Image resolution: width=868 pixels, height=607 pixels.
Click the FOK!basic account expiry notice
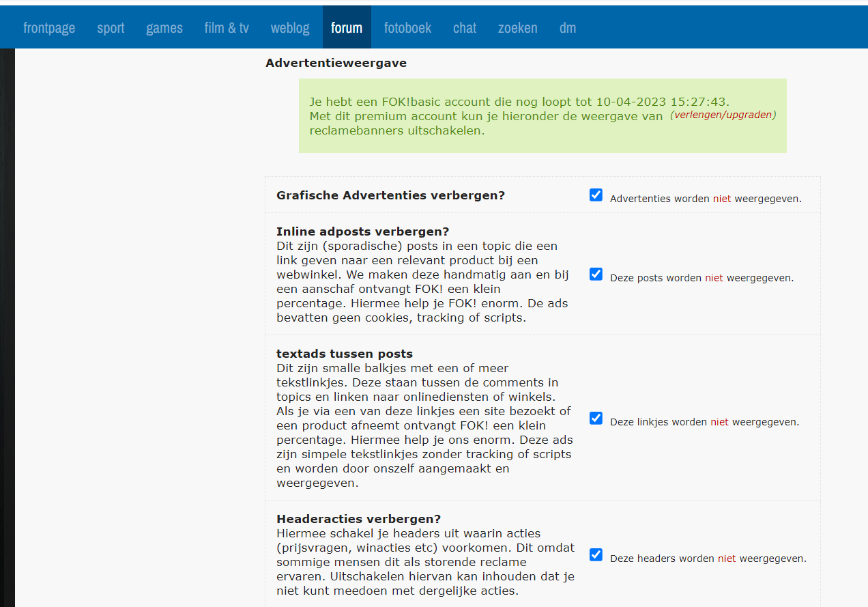pyautogui.click(x=542, y=115)
